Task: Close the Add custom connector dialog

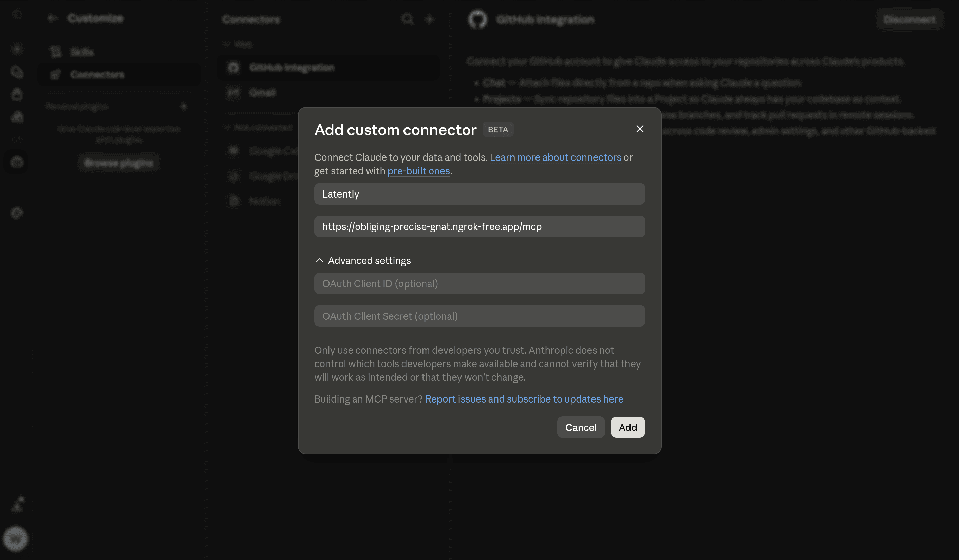Action: (x=640, y=129)
